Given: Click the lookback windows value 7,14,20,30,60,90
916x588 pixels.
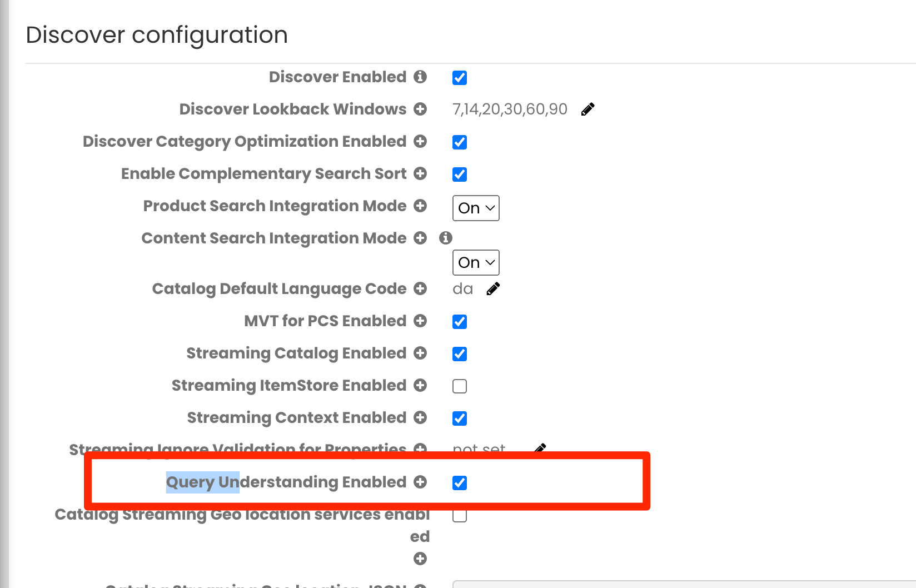Looking at the screenshot, I should (x=510, y=109).
